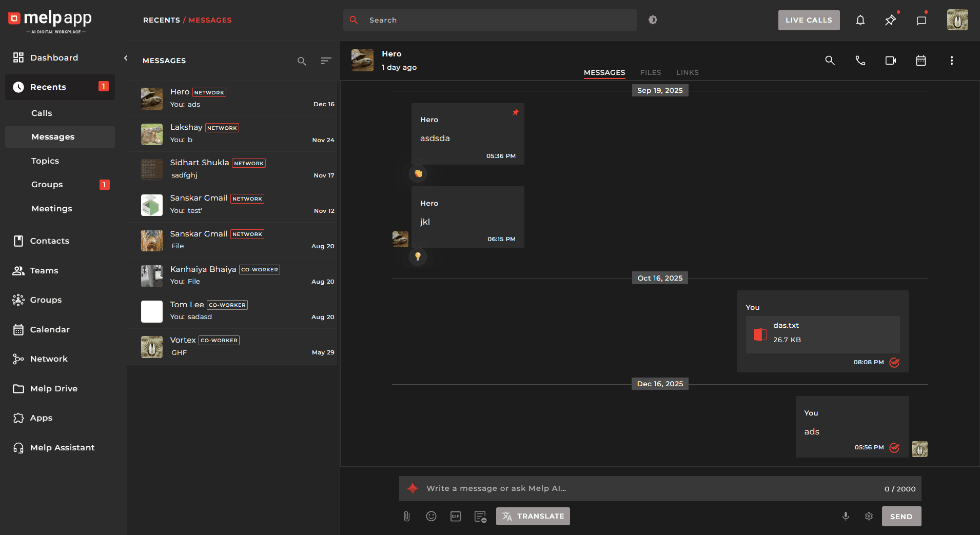
Task: Toggle the bulb reaction under jkl message
Action: [x=418, y=256]
